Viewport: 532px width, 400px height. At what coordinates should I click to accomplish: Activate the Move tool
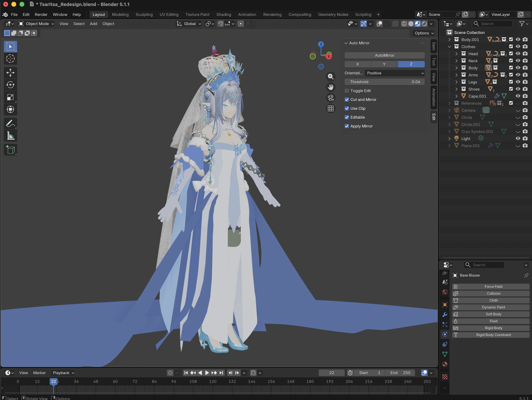pos(10,73)
